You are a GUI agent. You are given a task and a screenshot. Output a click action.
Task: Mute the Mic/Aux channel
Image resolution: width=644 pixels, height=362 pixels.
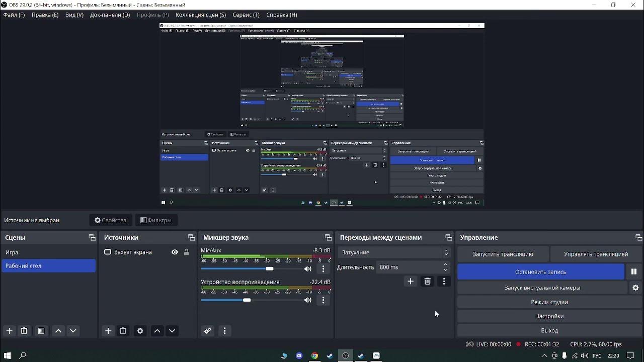coord(308,269)
